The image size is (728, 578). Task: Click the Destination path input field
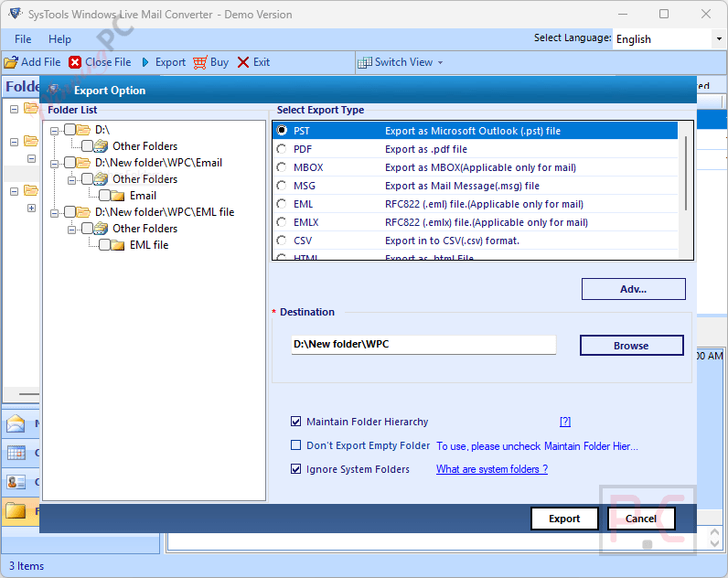coord(423,345)
